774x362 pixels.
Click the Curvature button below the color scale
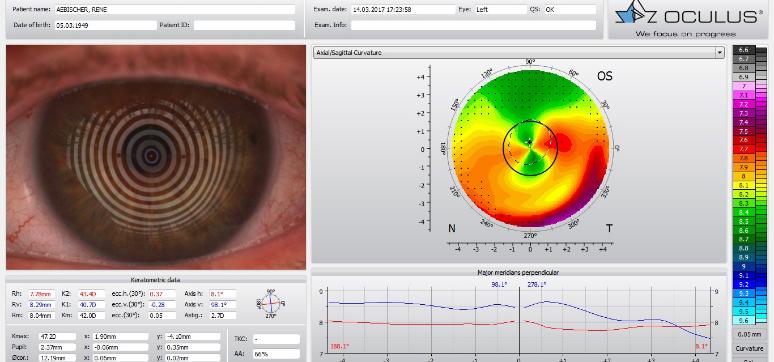point(749,348)
